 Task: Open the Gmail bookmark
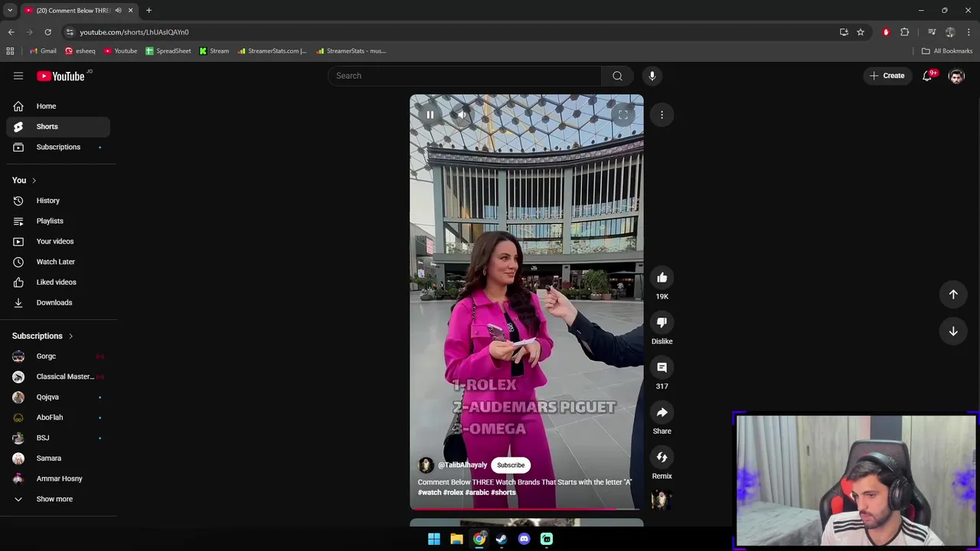point(43,51)
